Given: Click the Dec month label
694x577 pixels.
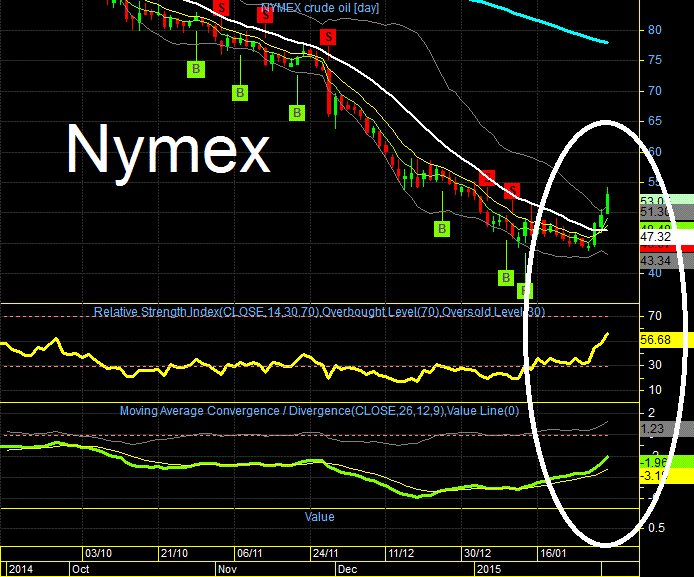Looking at the screenshot, I should coord(347,569).
